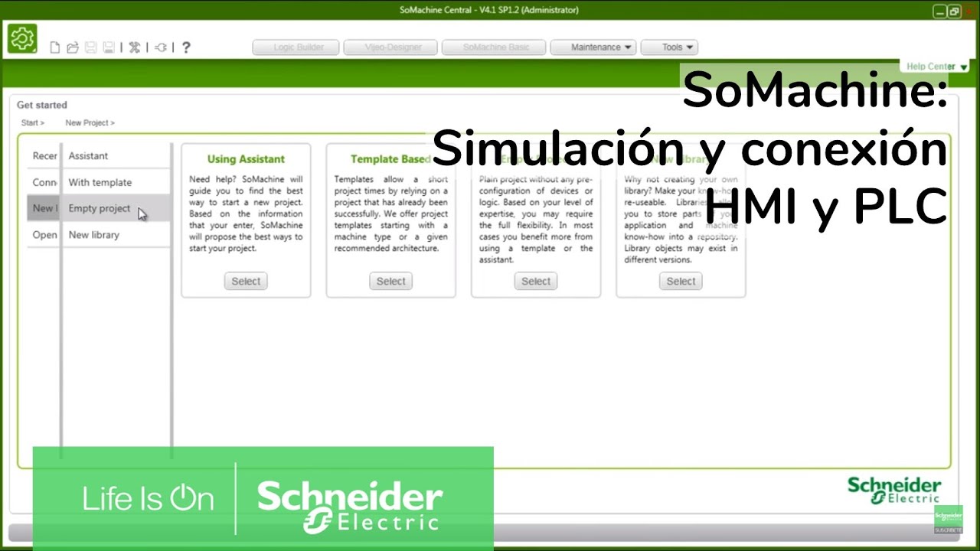This screenshot has width=980, height=551.
Task: Click the Save As disk icon
Action: 109,47
